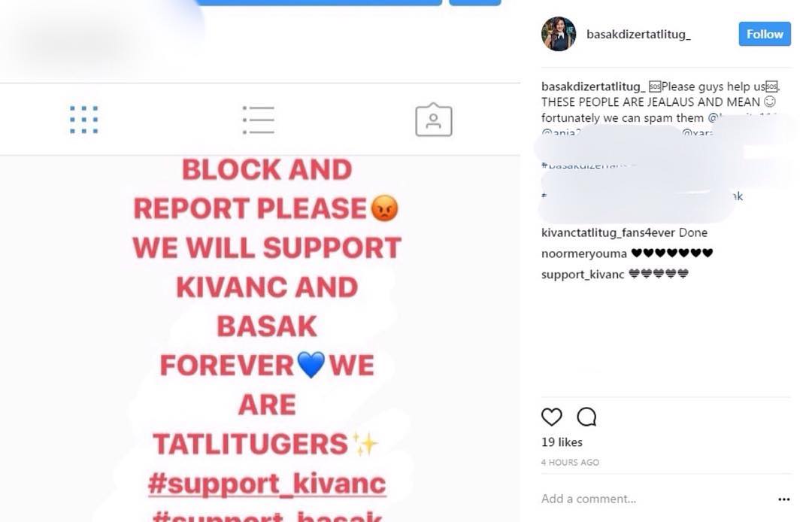Open the three-dot more options menu
The height and width of the screenshot is (522, 812).
(784, 499)
